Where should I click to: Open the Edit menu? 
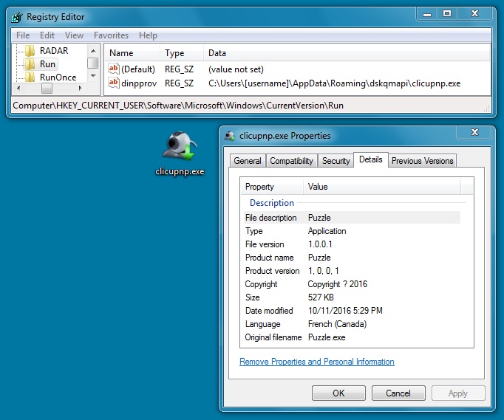point(47,35)
